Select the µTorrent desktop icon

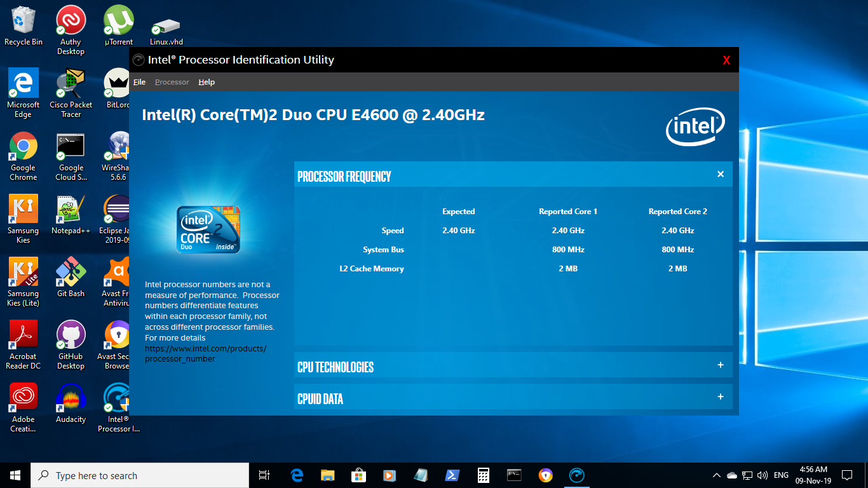click(119, 26)
